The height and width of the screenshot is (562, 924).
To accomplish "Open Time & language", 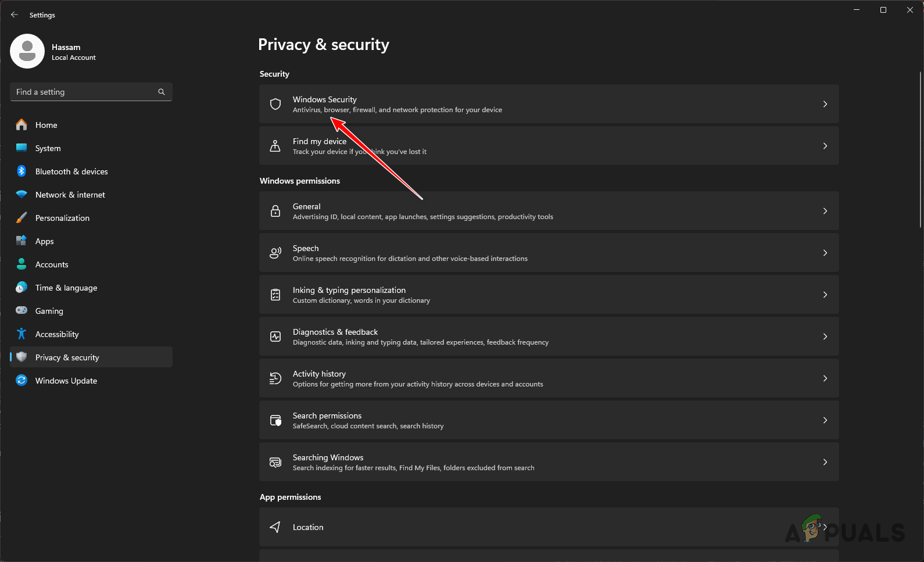I will click(91, 287).
